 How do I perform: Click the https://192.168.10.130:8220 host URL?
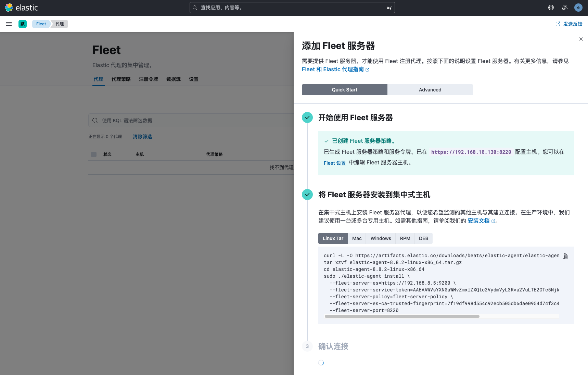(x=471, y=152)
